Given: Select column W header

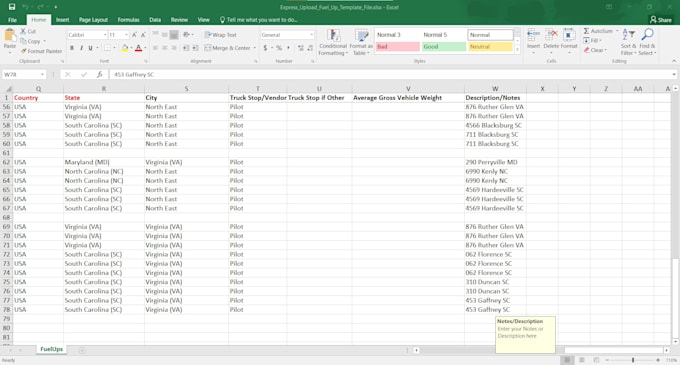Looking at the screenshot, I should click(x=495, y=88).
